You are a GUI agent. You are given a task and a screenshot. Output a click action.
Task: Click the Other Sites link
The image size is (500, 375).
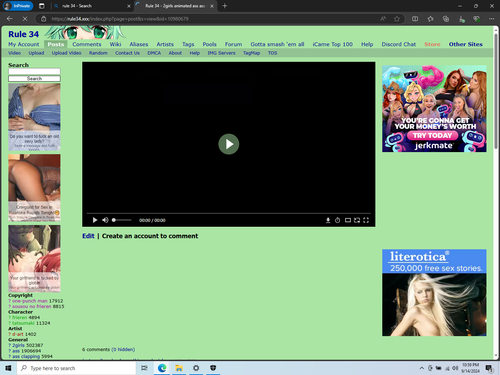tap(466, 44)
